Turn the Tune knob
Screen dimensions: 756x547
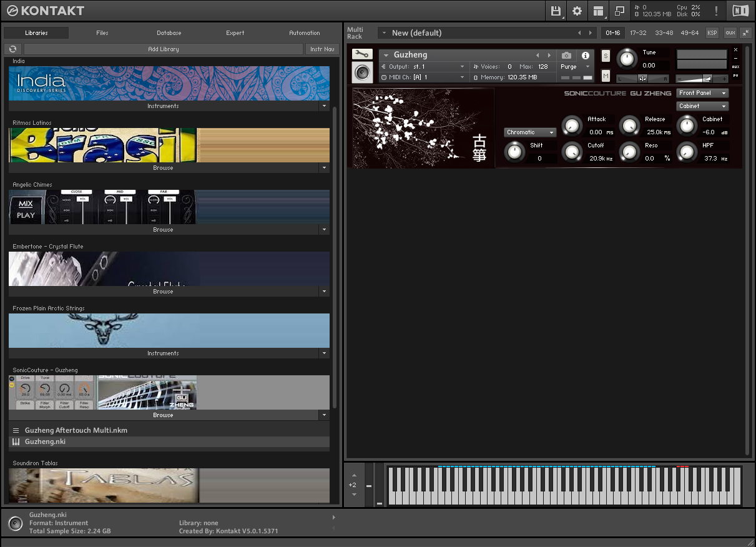(626, 59)
